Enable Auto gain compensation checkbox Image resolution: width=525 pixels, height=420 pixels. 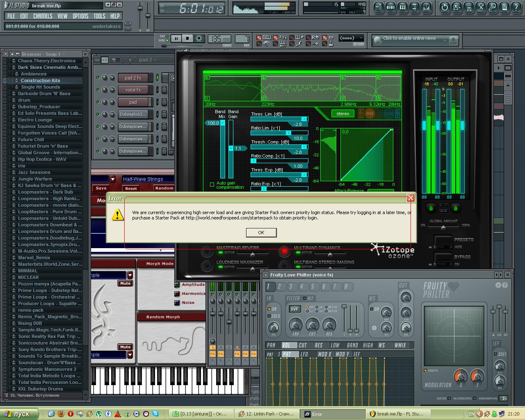tap(212, 185)
